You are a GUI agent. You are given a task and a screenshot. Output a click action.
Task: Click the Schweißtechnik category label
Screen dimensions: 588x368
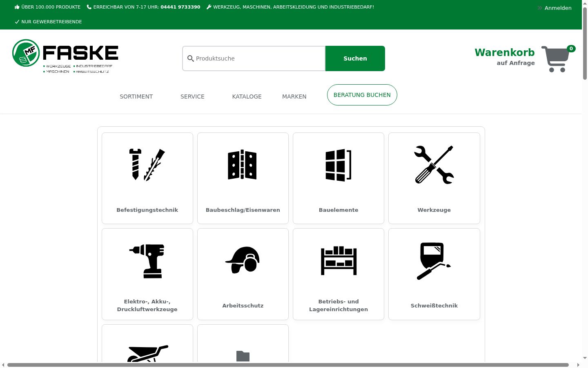tap(434, 305)
